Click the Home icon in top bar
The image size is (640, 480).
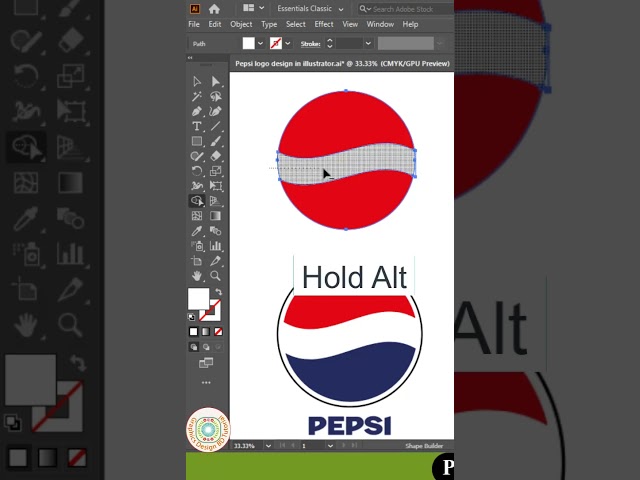coord(214,9)
